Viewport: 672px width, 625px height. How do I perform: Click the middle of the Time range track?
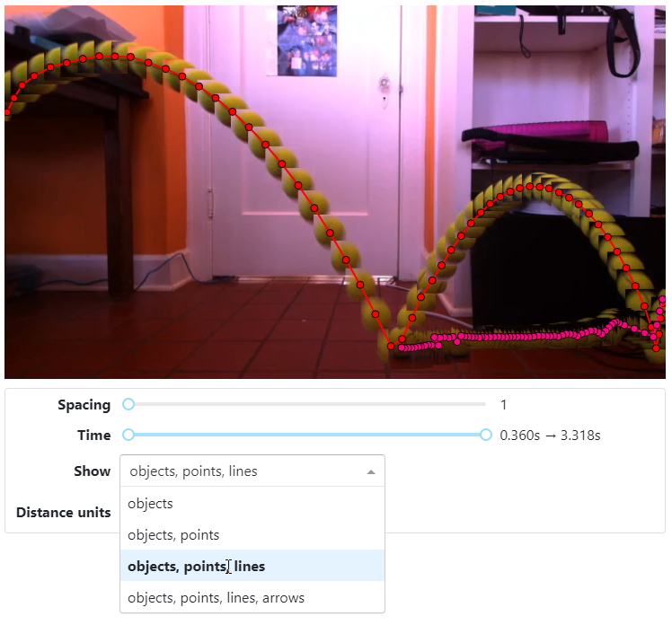(x=307, y=436)
